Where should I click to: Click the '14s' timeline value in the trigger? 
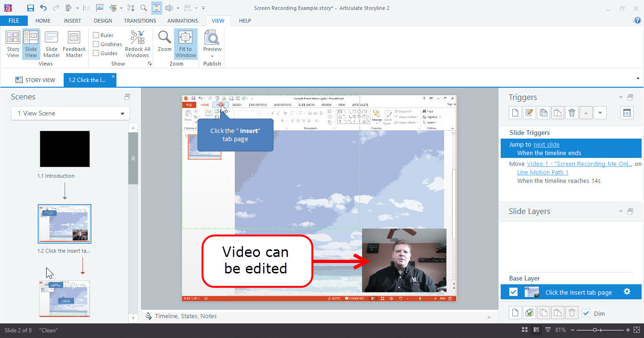point(596,181)
